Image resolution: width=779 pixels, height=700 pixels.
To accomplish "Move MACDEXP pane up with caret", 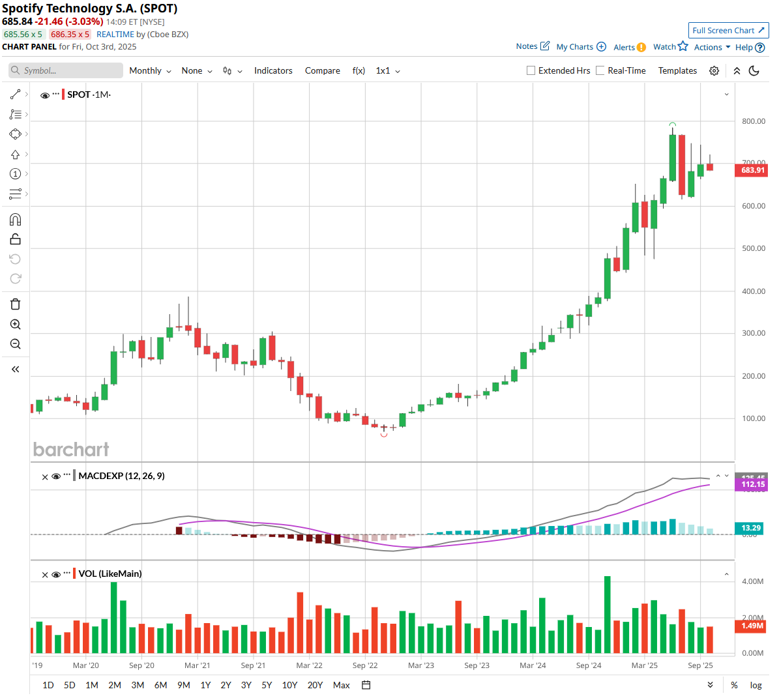I will (x=718, y=476).
